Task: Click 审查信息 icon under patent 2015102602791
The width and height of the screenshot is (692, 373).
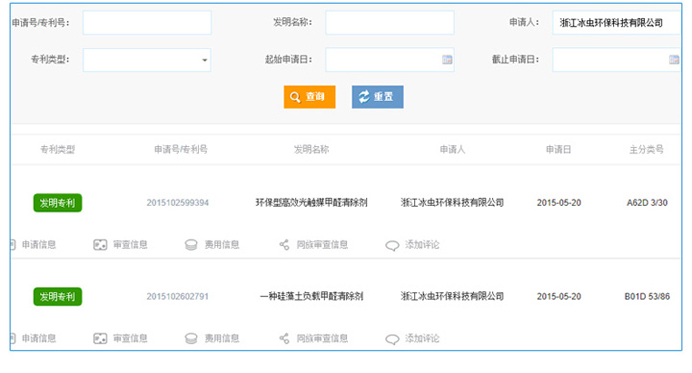Action: [x=100, y=339]
